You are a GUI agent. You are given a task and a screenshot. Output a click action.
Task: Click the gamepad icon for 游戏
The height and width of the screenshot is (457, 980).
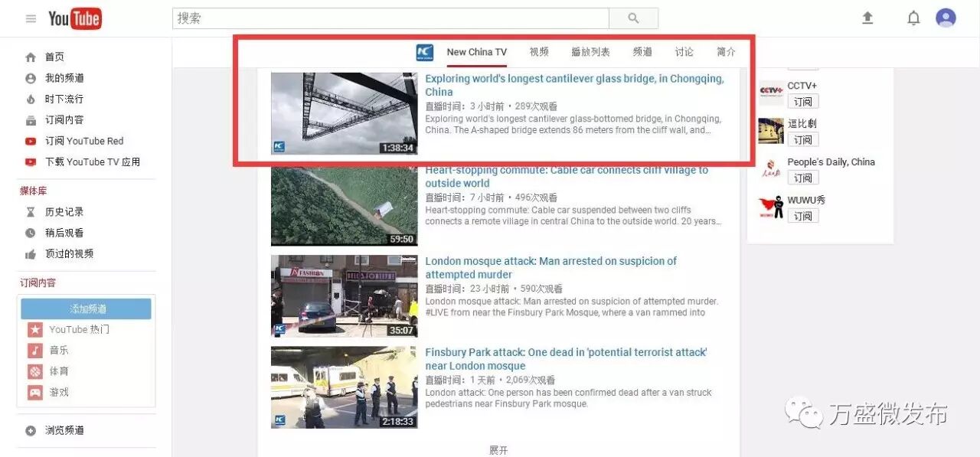click(35, 392)
